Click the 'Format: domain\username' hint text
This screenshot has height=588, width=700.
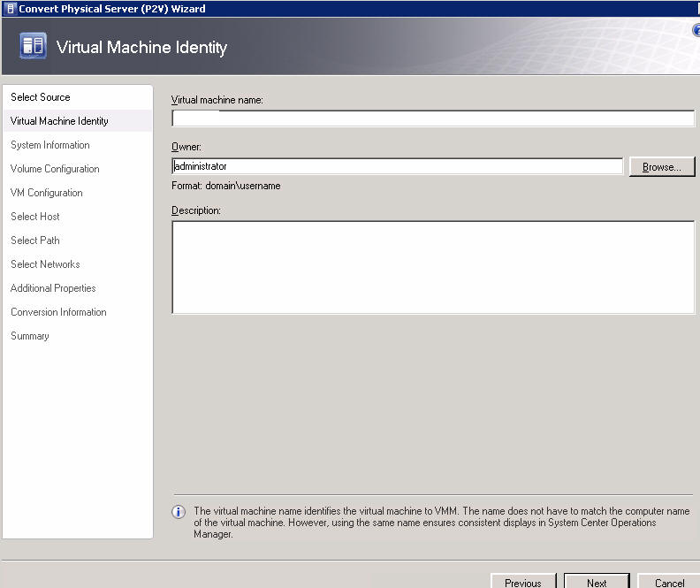pyautogui.click(x=226, y=186)
